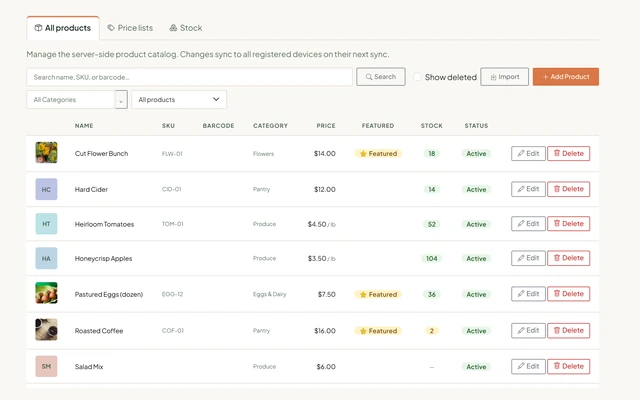Edit the Honeycrisp Apples product

point(528,258)
